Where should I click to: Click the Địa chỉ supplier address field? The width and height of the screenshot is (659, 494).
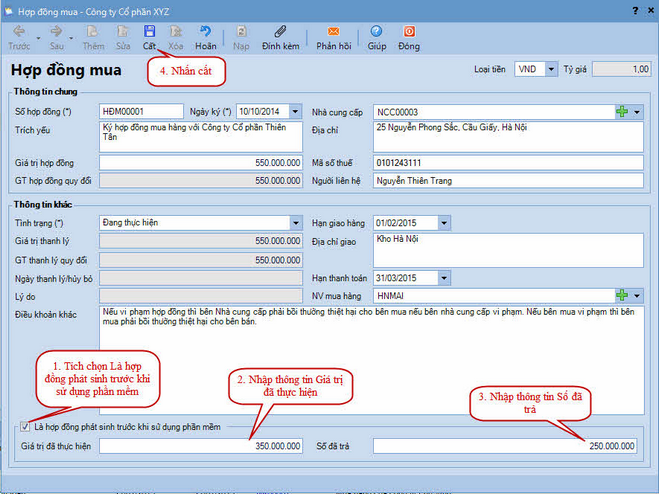tap(508, 137)
